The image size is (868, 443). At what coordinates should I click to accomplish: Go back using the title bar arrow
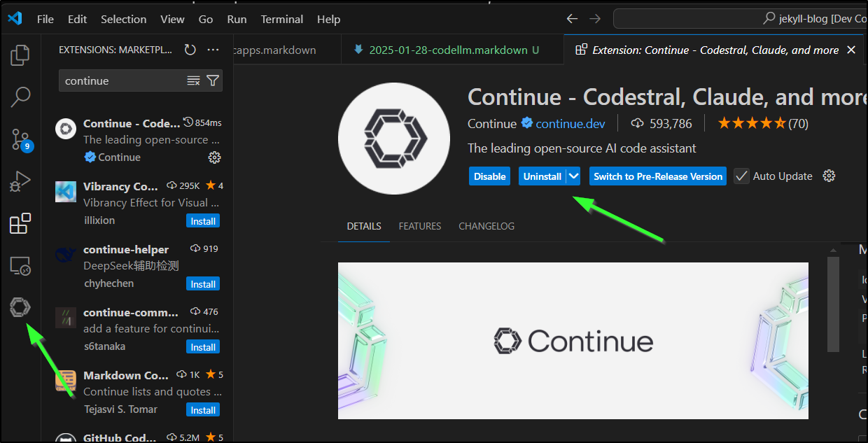pyautogui.click(x=572, y=19)
